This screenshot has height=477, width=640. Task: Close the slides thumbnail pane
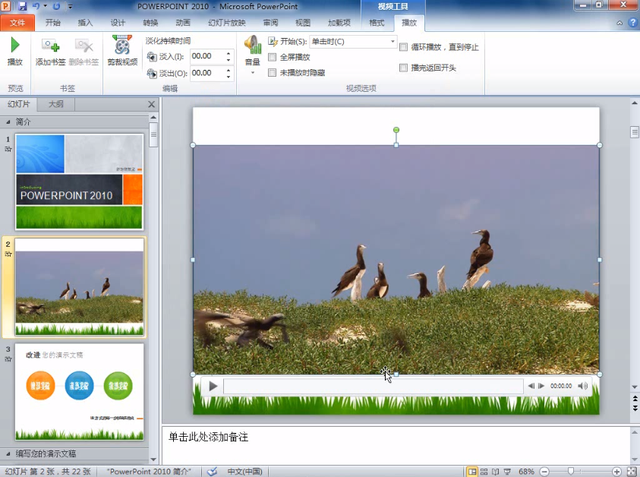coord(152,104)
